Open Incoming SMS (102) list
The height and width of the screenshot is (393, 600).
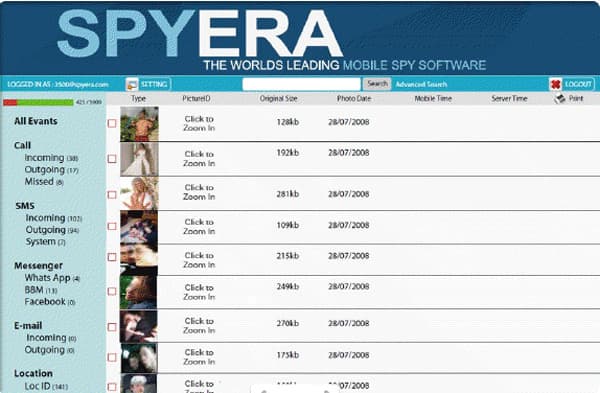pyautogui.click(x=54, y=218)
